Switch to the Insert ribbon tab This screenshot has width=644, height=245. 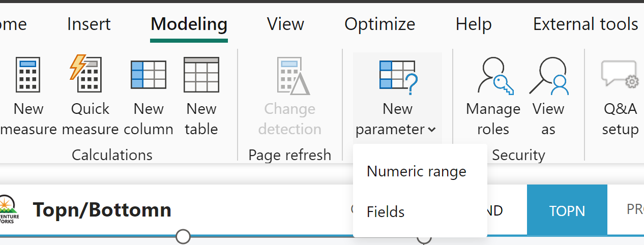[89, 24]
